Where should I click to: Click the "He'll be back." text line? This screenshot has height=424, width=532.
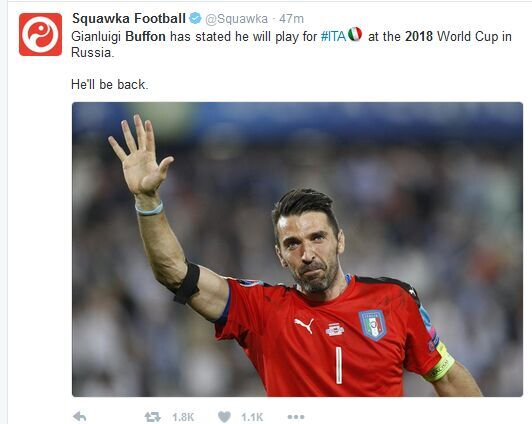pos(110,84)
